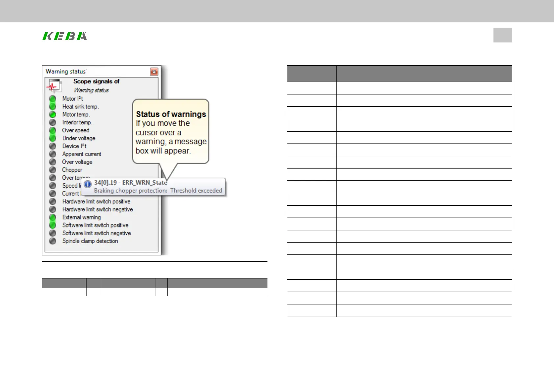This screenshot has width=554, height=392.
Task: Click the Heat sink temp. green indicator
Action: tap(53, 107)
